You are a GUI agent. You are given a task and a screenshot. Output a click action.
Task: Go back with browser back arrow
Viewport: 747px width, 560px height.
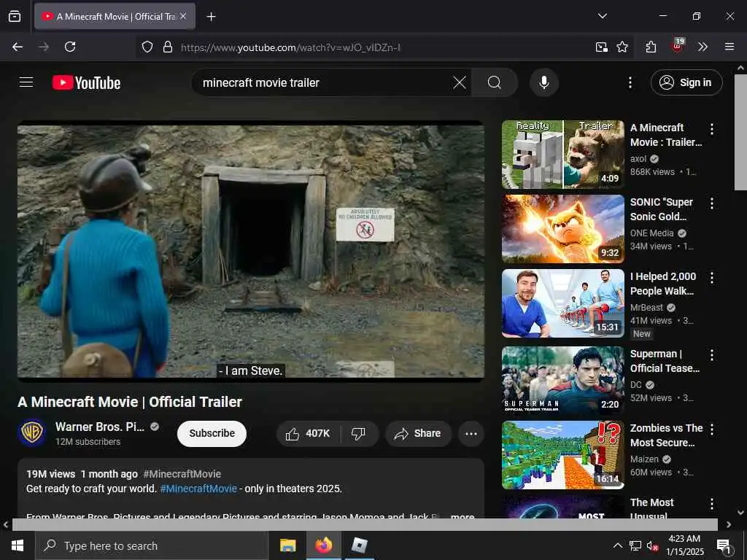pos(18,47)
